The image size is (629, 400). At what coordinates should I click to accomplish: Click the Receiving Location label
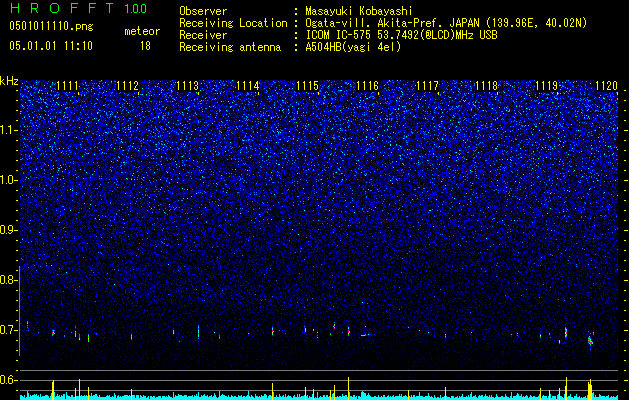[233, 23]
